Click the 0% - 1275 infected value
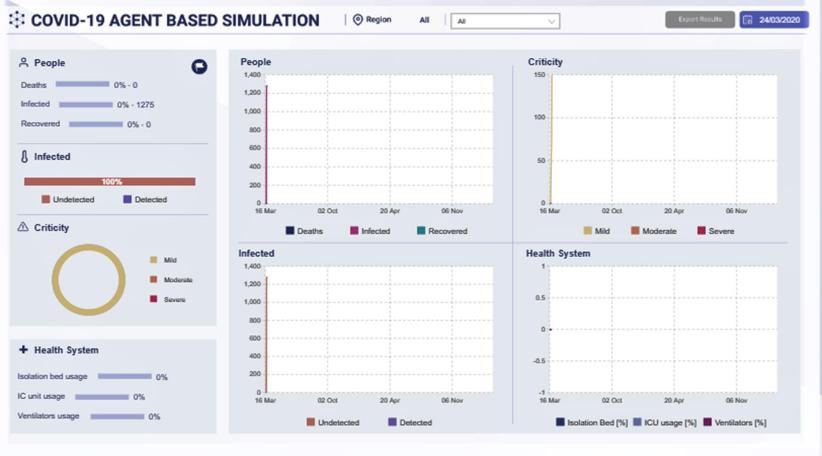The height and width of the screenshot is (456, 822). [x=135, y=105]
